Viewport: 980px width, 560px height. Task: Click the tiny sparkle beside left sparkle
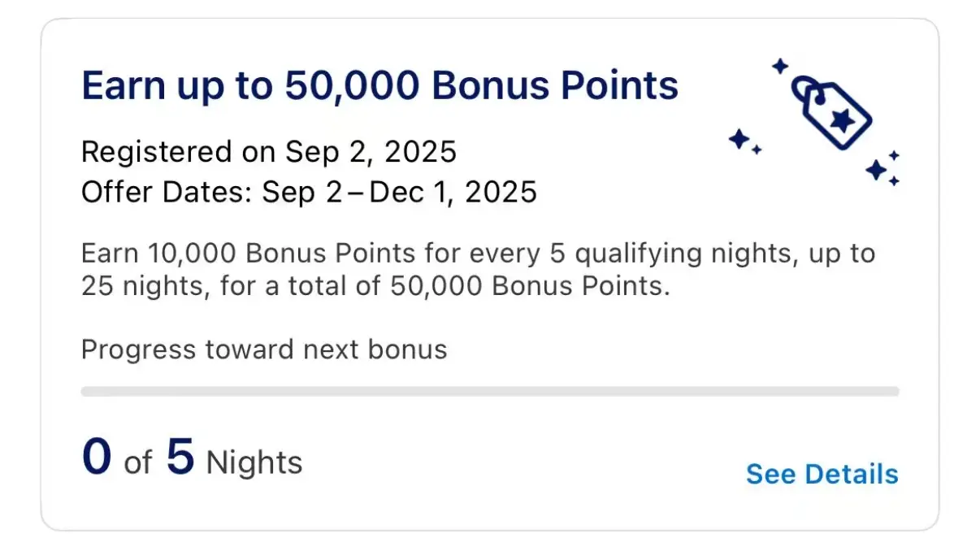pos(757,150)
